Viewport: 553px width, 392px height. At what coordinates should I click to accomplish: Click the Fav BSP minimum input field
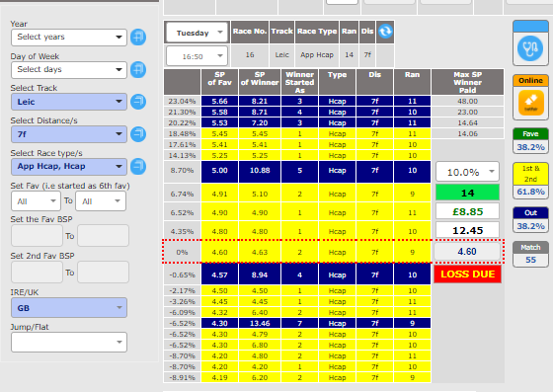click(38, 235)
